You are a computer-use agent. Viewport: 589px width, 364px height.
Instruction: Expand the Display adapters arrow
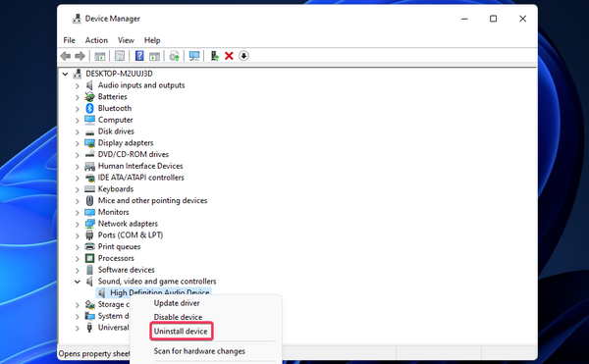point(77,143)
